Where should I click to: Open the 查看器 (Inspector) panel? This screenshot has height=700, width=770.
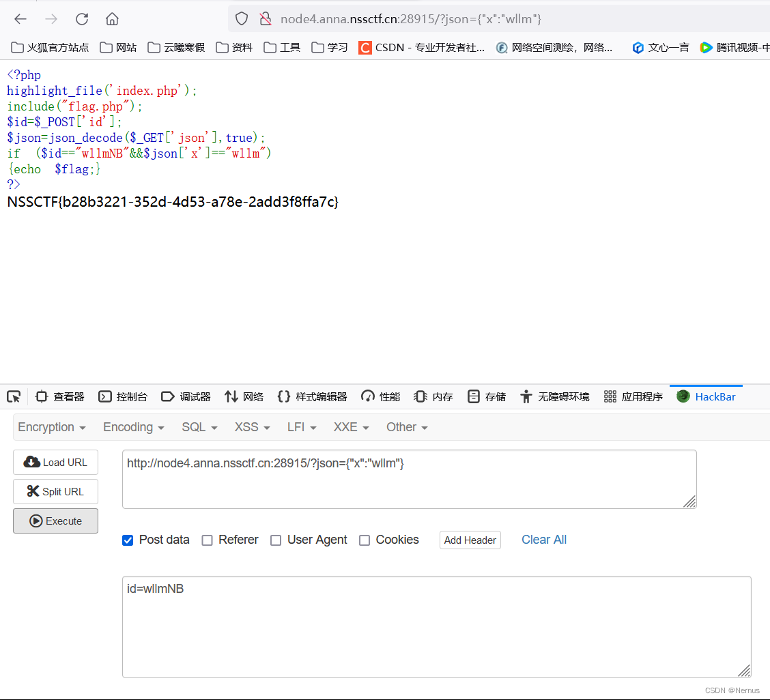coord(59,396)
